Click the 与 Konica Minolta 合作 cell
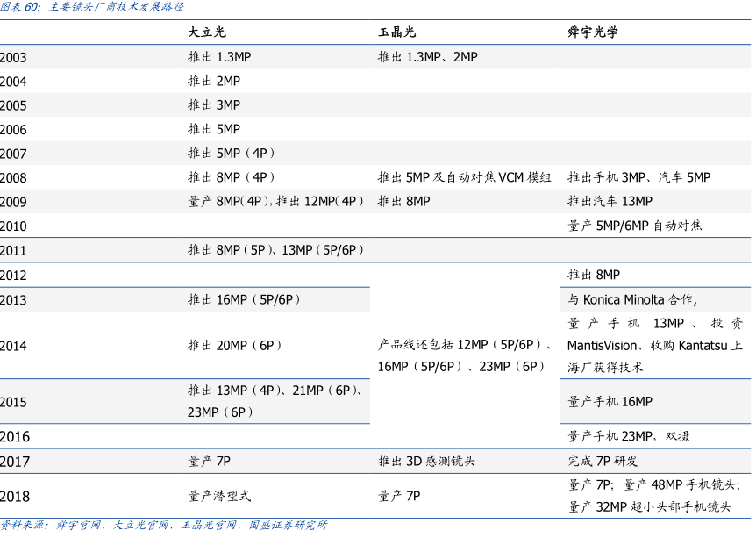Image resolution: width=756 pixels, height=538 pixels. [x=632, y=299]
